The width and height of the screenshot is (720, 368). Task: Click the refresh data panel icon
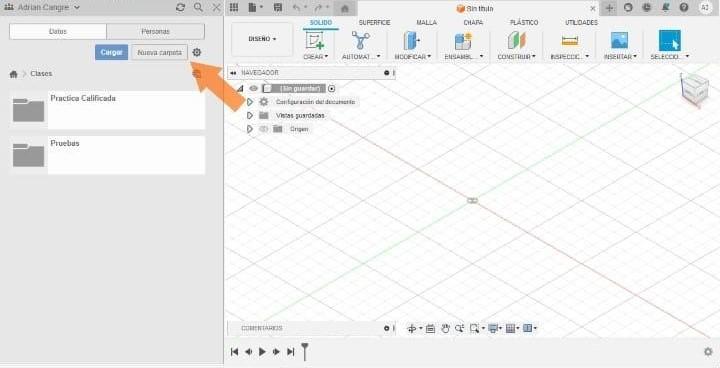(180, 7)
